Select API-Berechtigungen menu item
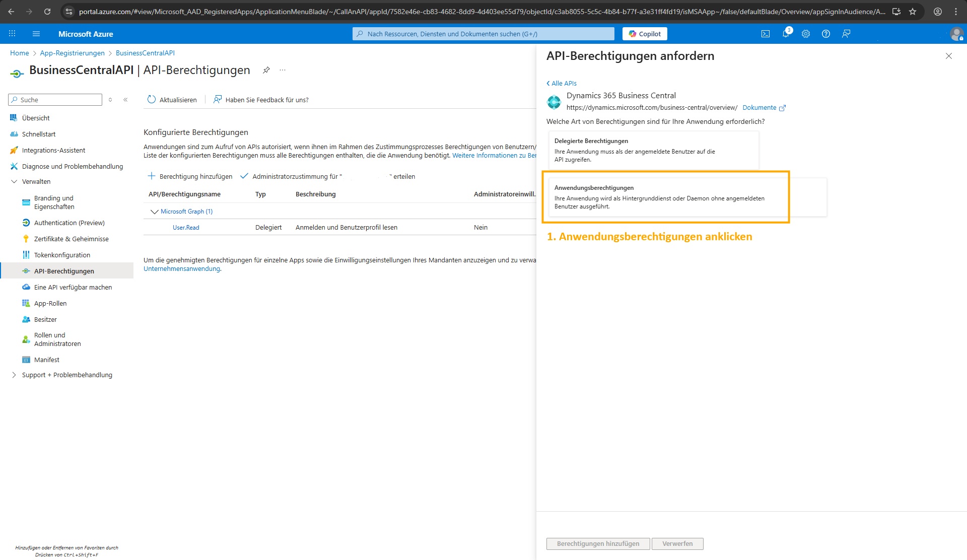 pyautogui.click(x=66, y=271)
